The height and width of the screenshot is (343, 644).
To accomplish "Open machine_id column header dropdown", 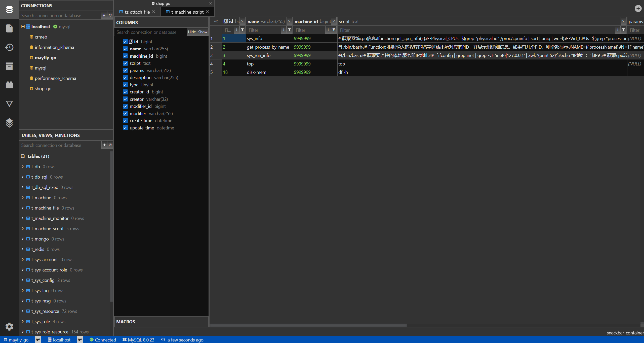I will tap(334, 21).
